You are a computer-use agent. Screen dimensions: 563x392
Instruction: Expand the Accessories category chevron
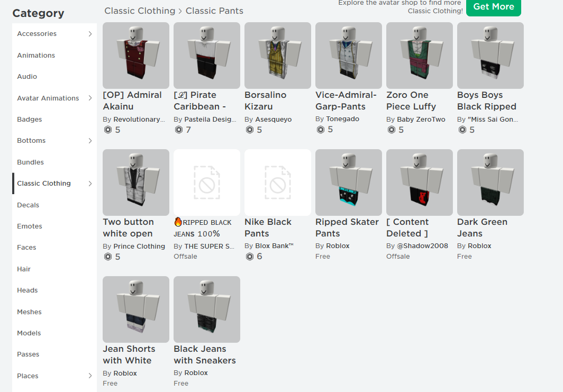tap(90, 34)
